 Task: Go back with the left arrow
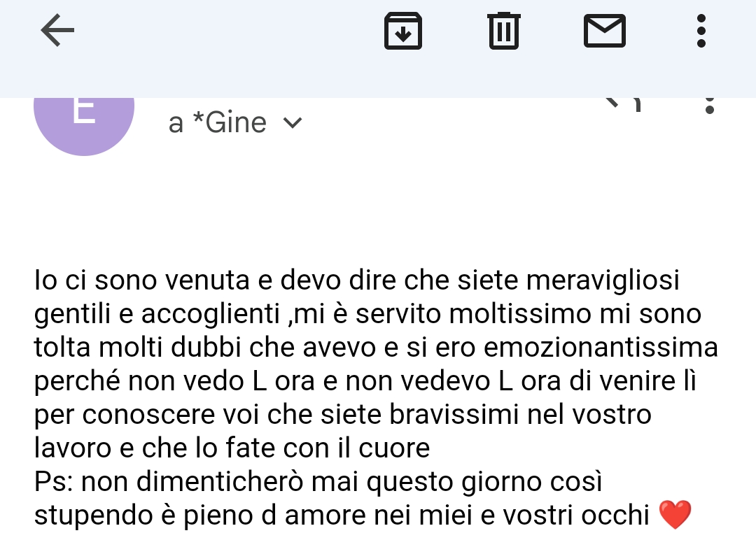click(x=57, y=30)
